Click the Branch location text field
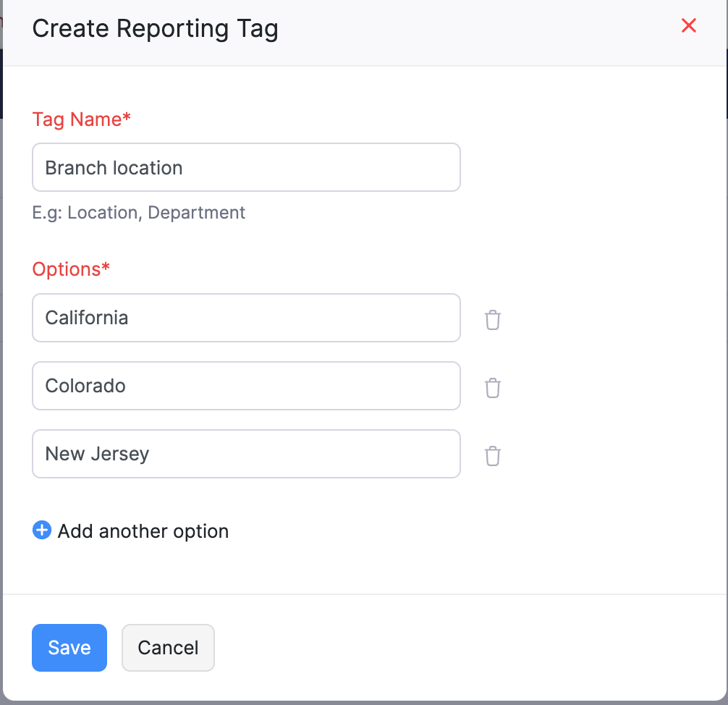Viewport: 728px width, 705px height. point(246,167)
